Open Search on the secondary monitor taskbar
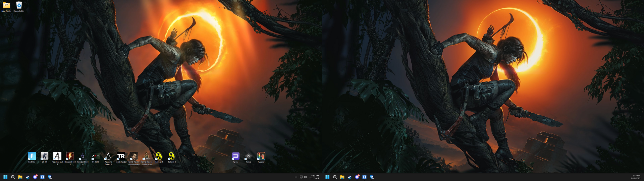The width and height of the screenshot is (644, 181). pyautogui.click(x=335, y=177)
